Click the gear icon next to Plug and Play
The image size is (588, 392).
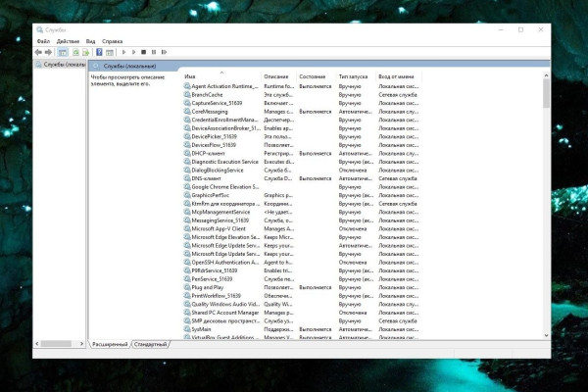coord(187,287)
